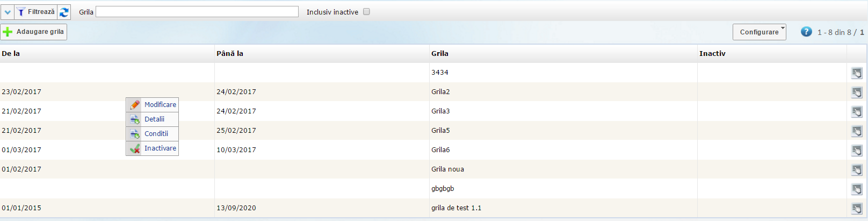Open the blue help question mark icon
Image resolution: width=868 pixels, height=221 pixels.
click(806, 32)
